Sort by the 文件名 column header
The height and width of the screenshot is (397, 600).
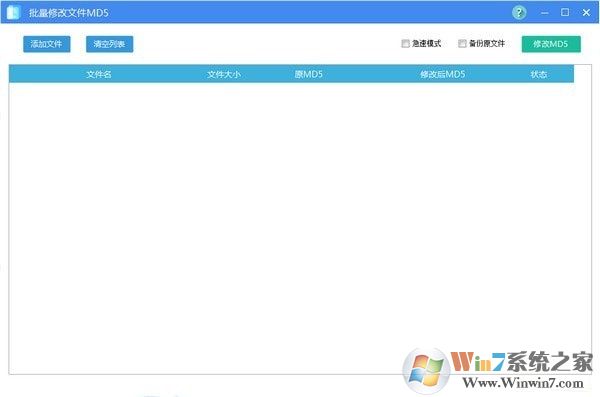[99, 74]
